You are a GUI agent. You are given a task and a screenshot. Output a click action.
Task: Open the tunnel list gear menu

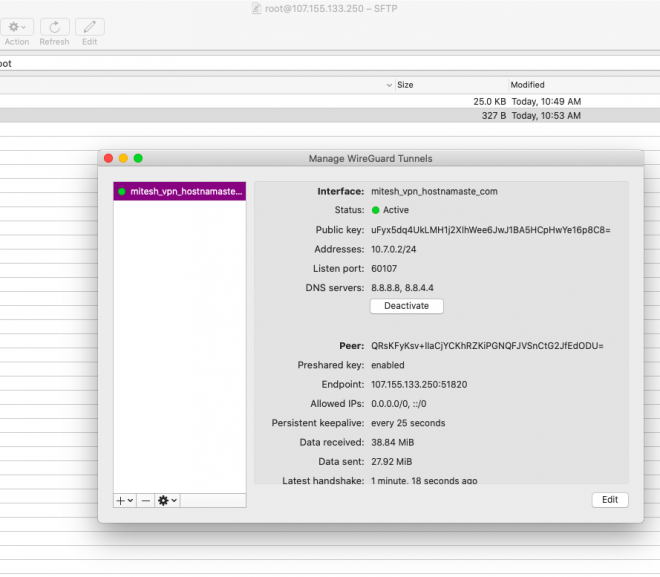(x=167, y=501)
